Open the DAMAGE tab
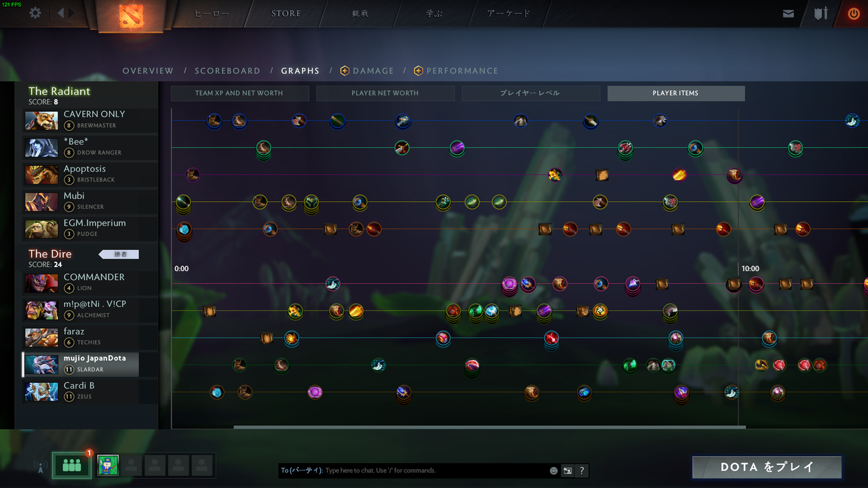The image size is (868, 488). point(373,70)
